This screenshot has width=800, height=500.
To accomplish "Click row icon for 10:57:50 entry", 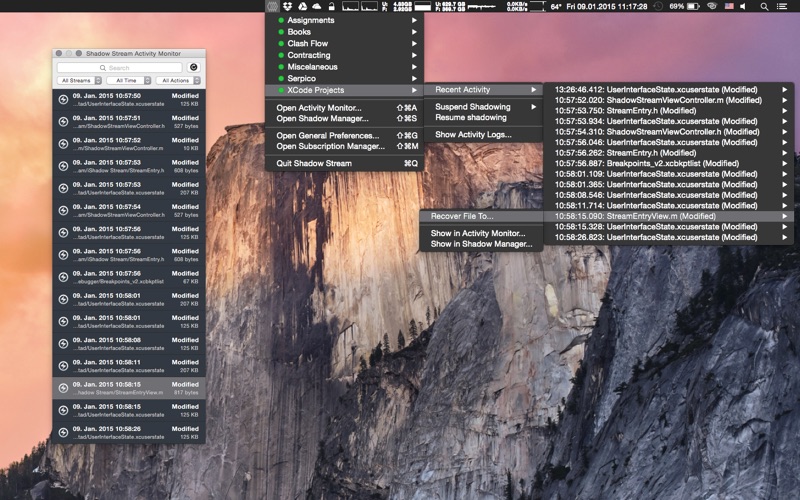I will [x=63, y=99].
